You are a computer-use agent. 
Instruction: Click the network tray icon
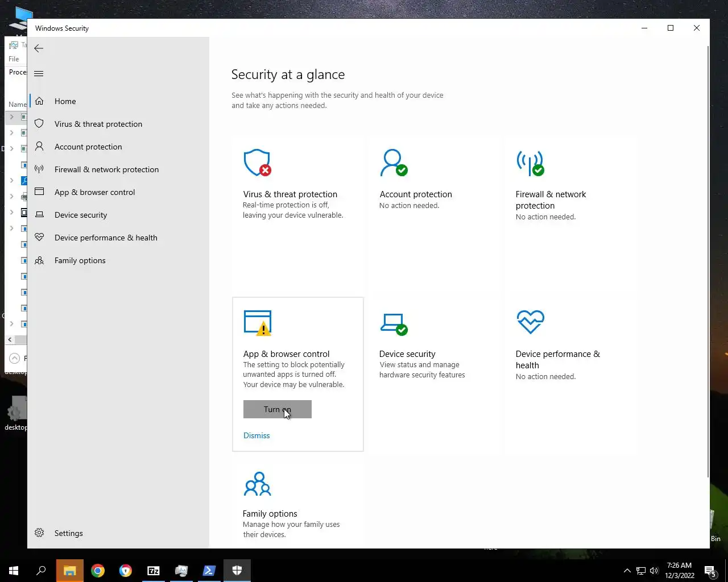point(640,571)
